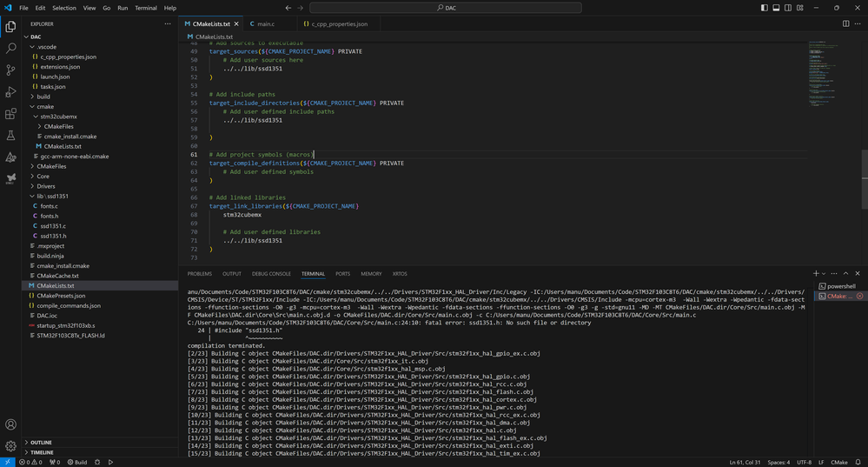Open the Search view in activity bar
868x467 pixels.
[x=10, y=49]
